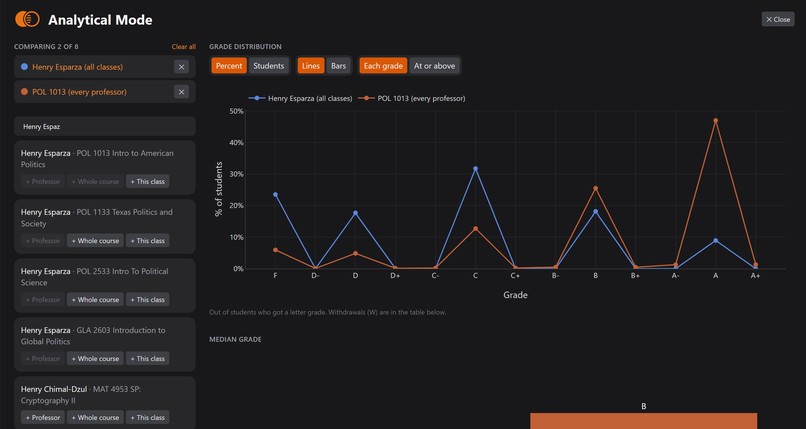Click blue dot beside Henry Esparza (all classes)
This screenshot has width=806, height=429.
pos(24,67)
